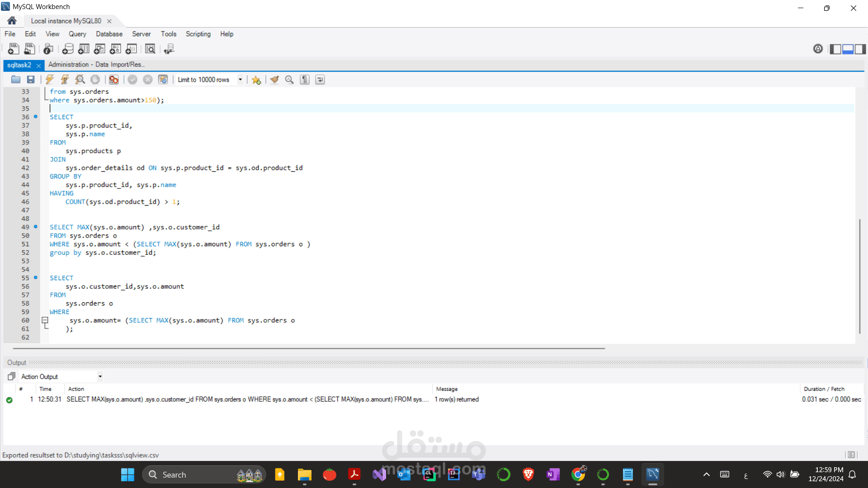868x488 pixels.
Task: Toggle word wrap in editor
Action: pos(320,80)
